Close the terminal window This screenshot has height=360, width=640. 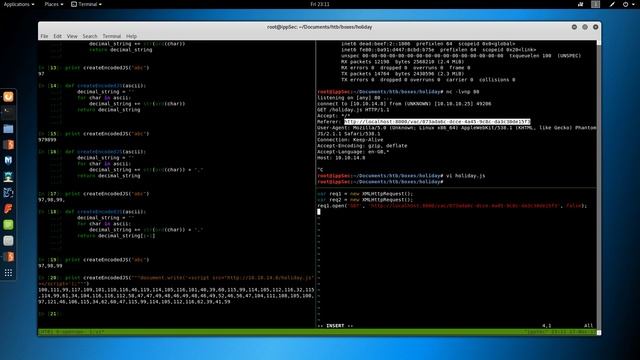coord(596,27)
